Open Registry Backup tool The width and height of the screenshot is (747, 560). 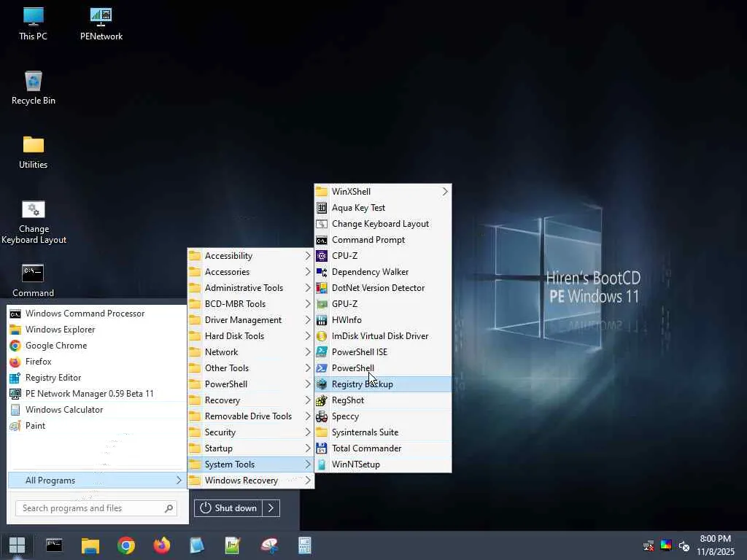[x=382, y=384]
